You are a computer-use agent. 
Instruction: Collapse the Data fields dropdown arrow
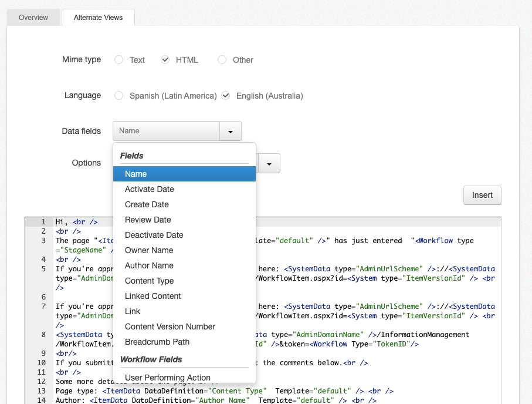(230, 130)
